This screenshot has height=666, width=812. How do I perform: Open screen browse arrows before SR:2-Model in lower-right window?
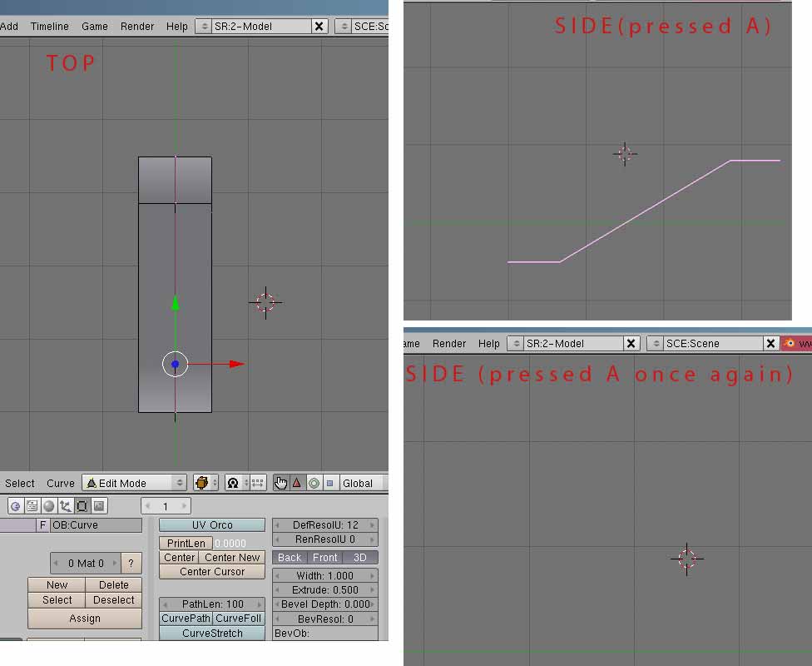[515, 343]
